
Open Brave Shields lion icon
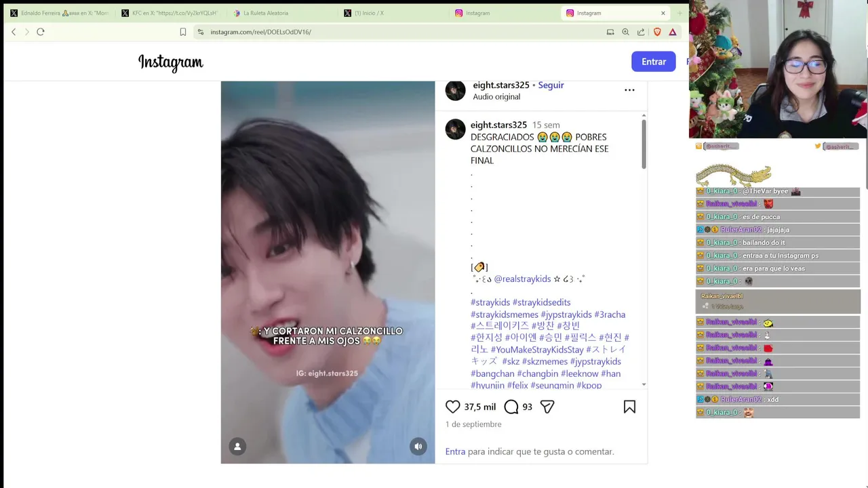[657, 32]
